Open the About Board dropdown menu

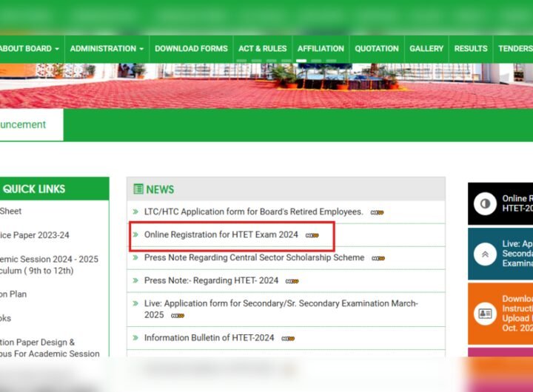[29, 49]
